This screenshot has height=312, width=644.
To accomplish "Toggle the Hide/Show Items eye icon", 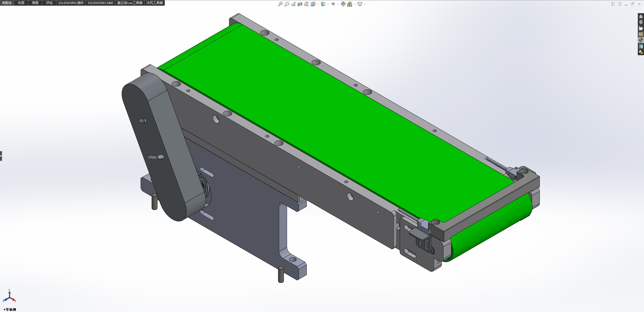I will coord(333,4).
